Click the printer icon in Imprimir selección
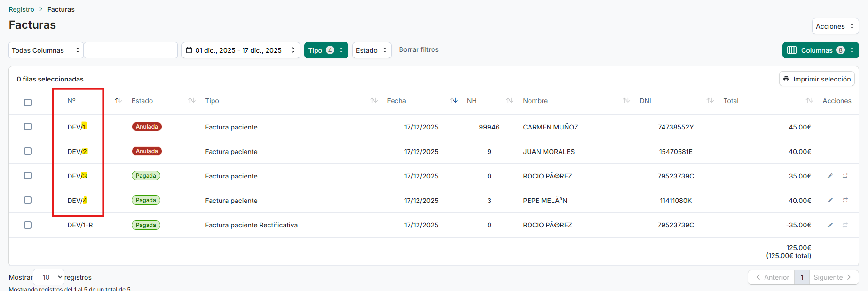This screenshot has height=291, width=868. pyautogui.click(x=786, y=79)
